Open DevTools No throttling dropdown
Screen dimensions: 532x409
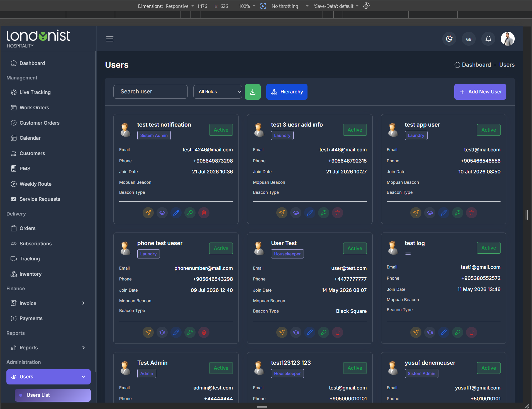click(x=290, y=6)
